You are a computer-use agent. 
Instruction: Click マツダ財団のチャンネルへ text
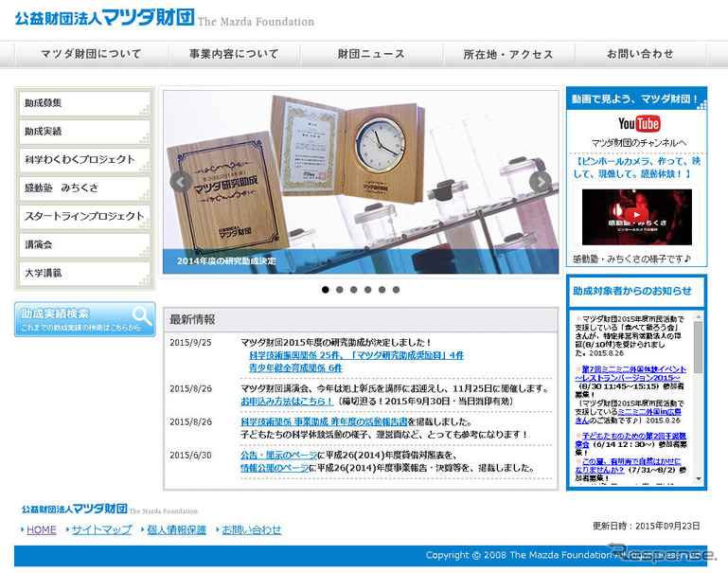pyautogui.click(x=638, y=143)
